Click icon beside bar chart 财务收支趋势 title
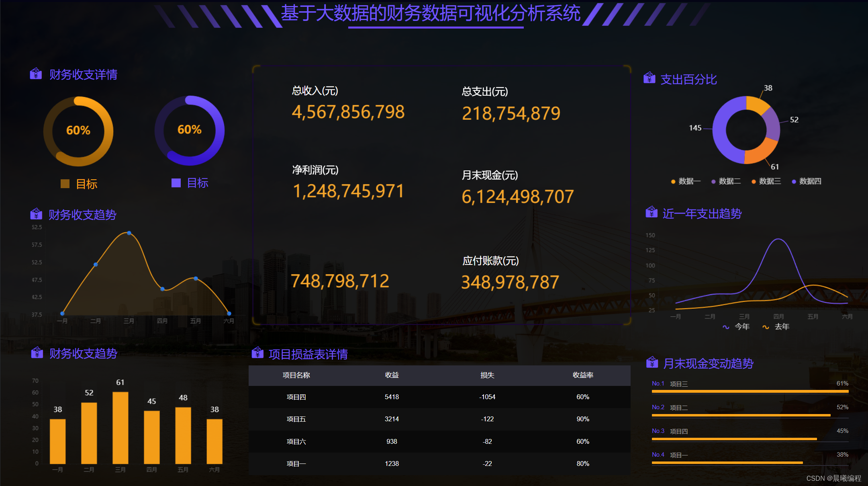 37,353
